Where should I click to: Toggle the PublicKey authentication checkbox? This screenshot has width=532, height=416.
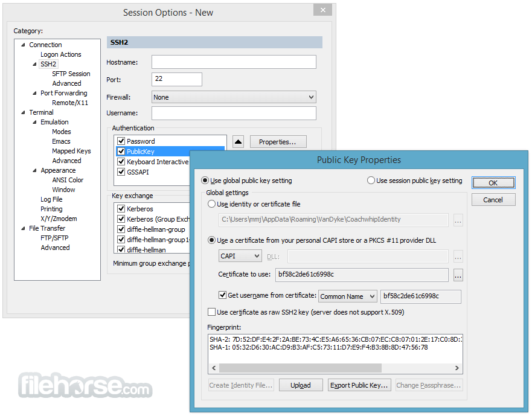[x=121, y=151]
